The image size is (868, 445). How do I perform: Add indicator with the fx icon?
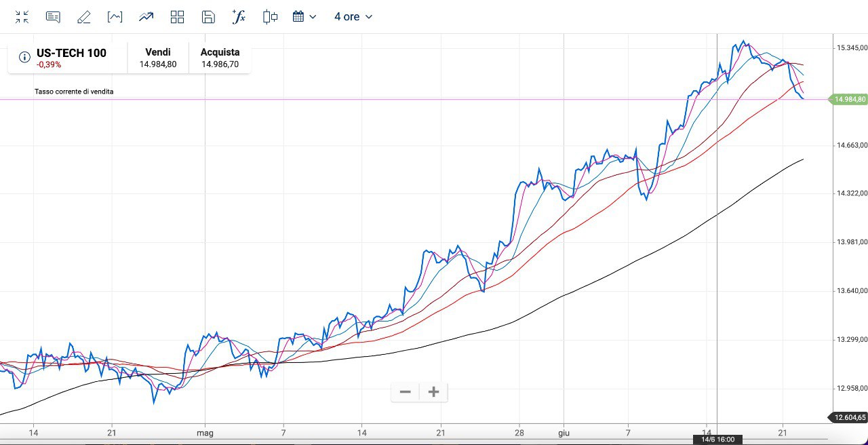(239, 17)
